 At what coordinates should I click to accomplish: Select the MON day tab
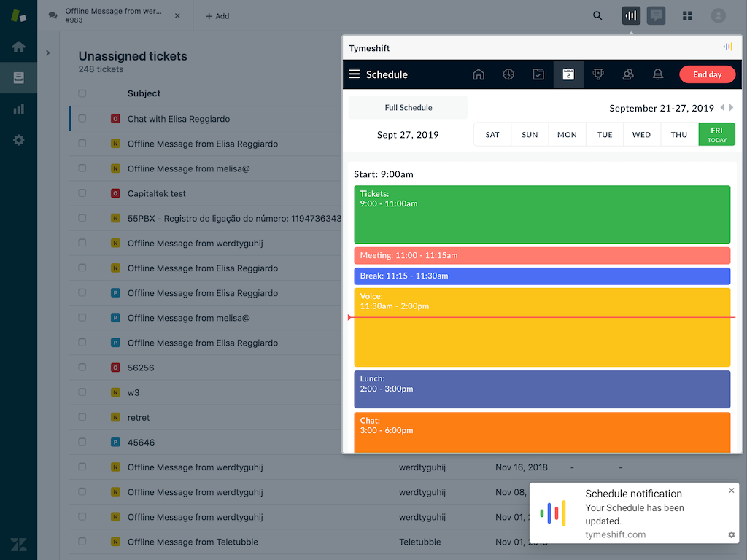pyautogui.click(x=567, y=135)
